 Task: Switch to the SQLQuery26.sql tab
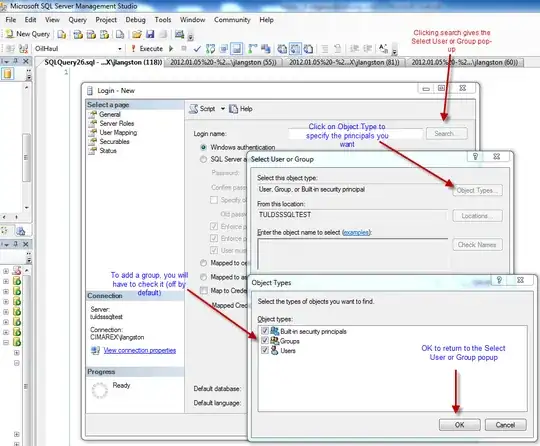pos(103,62)
